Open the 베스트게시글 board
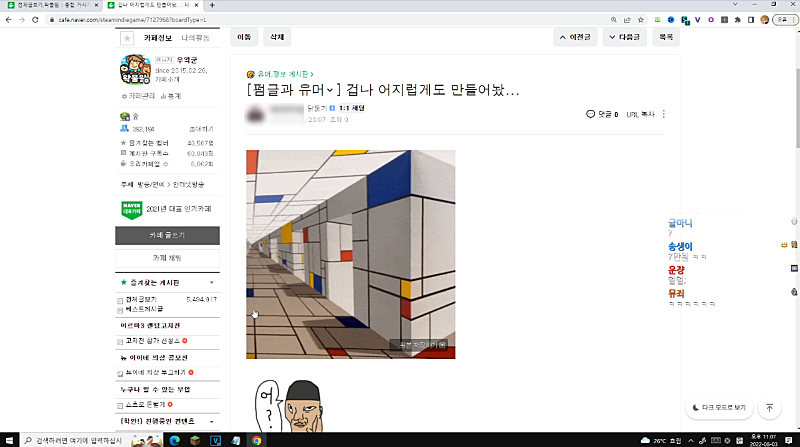Screen dimensions: 800x447 tap(144, 309)
